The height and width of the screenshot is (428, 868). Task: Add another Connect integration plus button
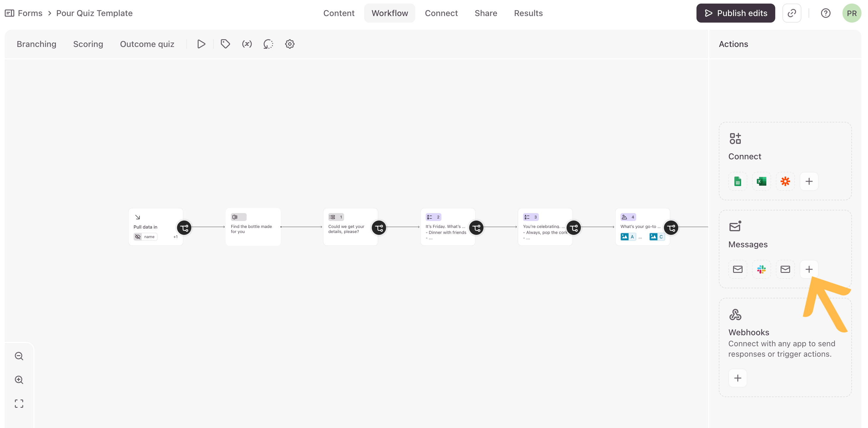[x=809, y=181]
